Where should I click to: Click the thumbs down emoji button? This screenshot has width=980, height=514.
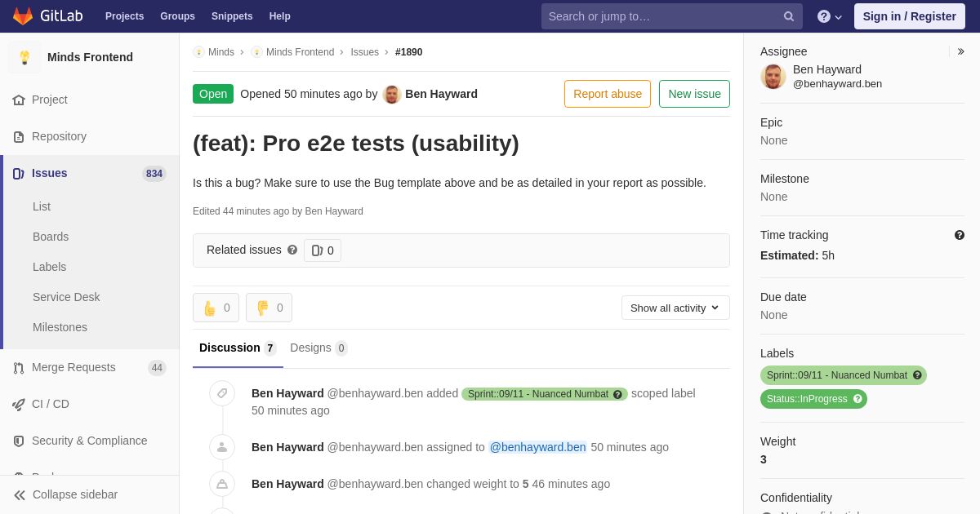[269, 308]
